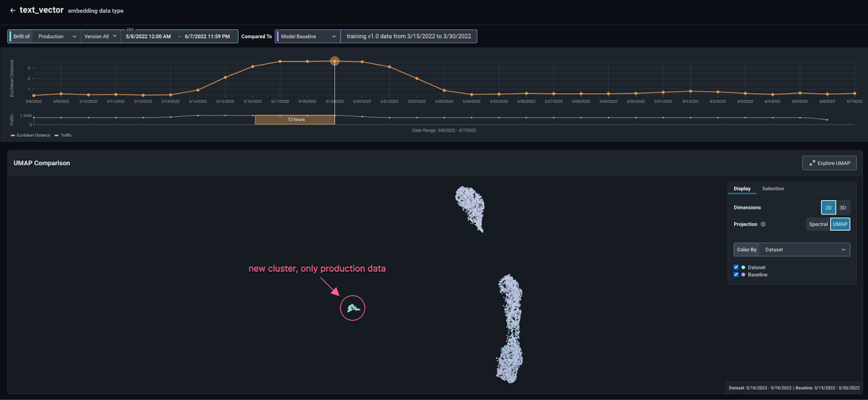Click the Compared To label

click(x=257, y=36)
